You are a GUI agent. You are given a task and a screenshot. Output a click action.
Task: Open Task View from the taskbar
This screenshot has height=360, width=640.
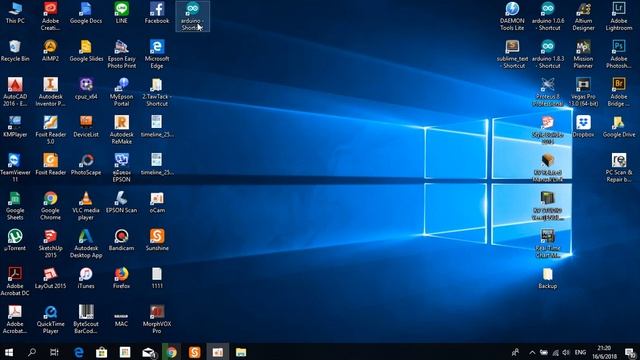coord(54,352)
